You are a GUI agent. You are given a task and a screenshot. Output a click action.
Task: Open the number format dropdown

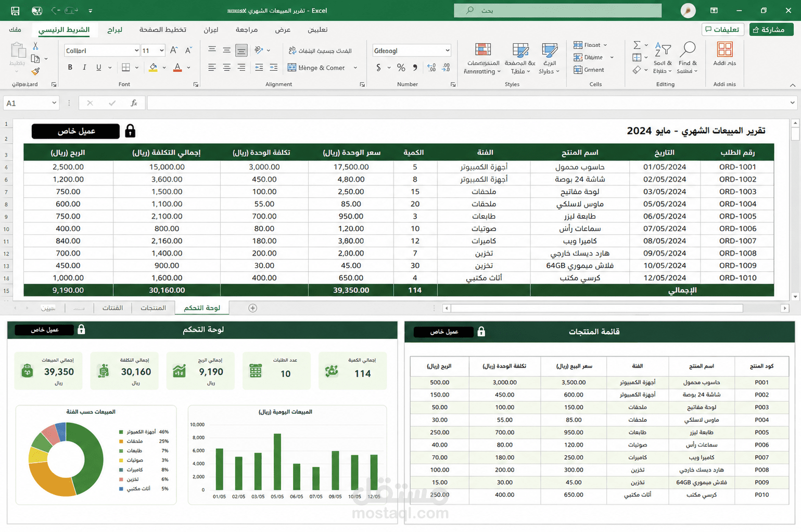pos(447,50)
